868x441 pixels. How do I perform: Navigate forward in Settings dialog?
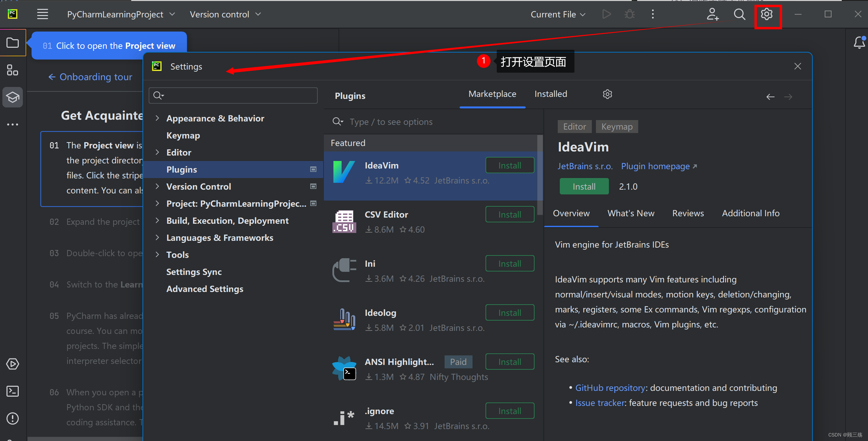788,97
